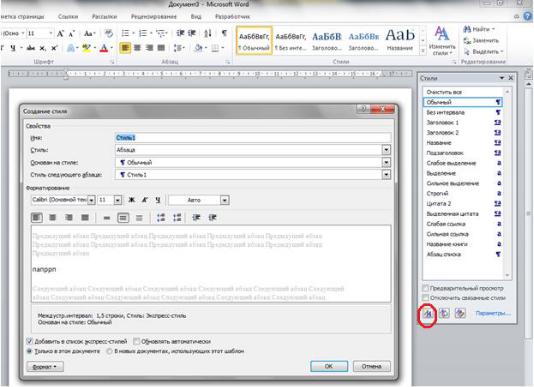Click the ribbon 'Найти' button
The image size is (534, 387).
[480, 29]
